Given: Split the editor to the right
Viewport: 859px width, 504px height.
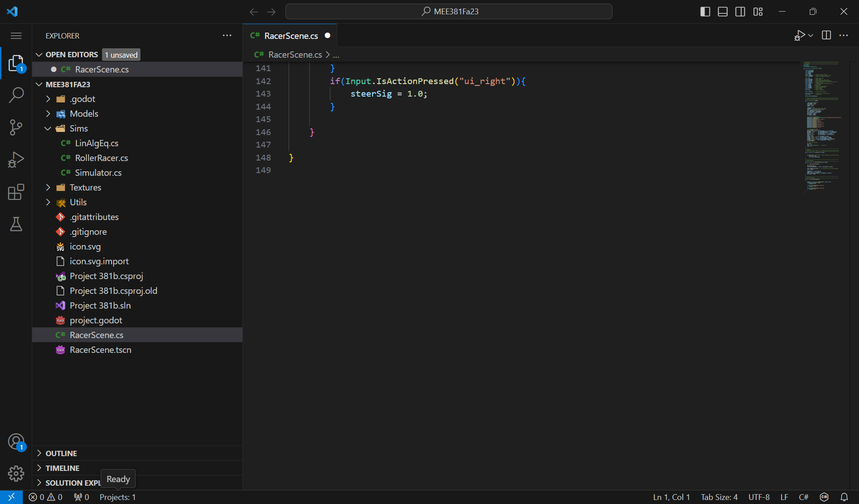Looking at the screenshot, I should coord(826,35).
